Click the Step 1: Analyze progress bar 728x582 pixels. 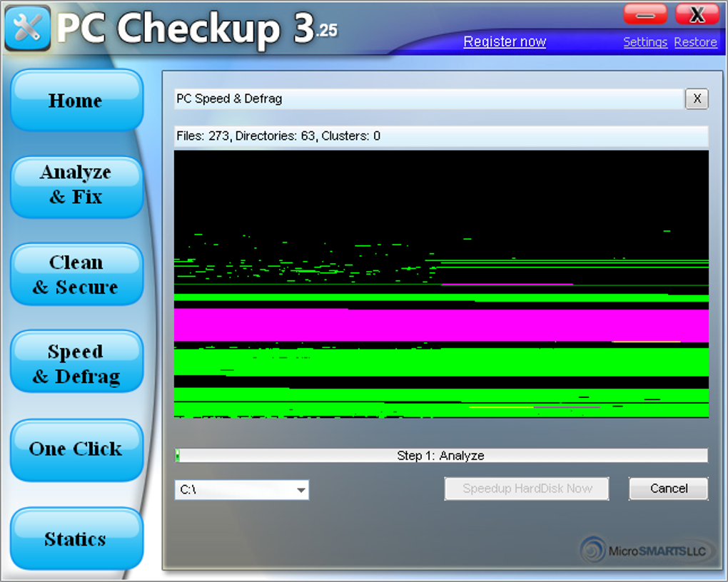pyautogui.click(x=441, y=456)
